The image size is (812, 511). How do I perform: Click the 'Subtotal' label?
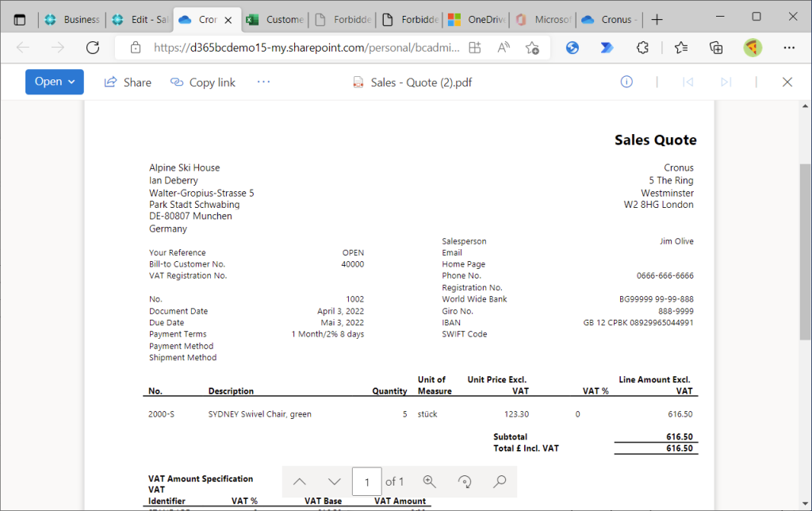pyautogui.click(x=510, y=437)
